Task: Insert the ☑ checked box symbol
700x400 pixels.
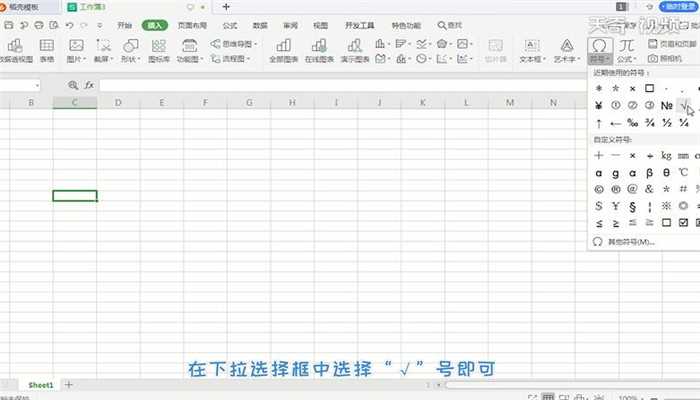Action: click(683, 222)
